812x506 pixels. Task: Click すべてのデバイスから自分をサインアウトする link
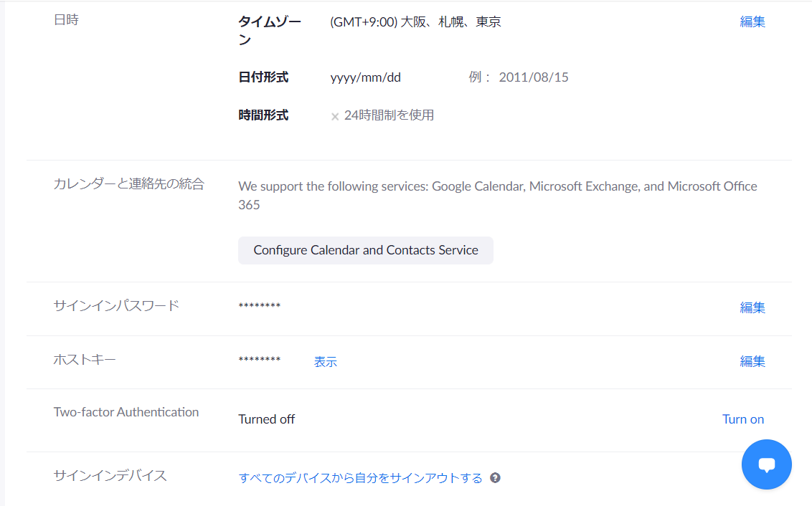(x=360, y=477)
